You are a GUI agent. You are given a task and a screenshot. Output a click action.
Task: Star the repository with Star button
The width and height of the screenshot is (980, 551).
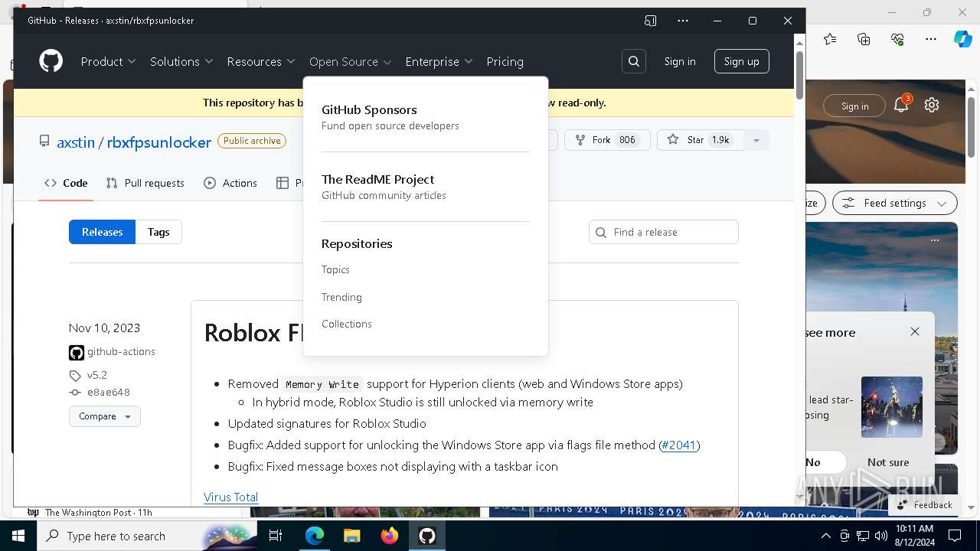pos(700,140)
